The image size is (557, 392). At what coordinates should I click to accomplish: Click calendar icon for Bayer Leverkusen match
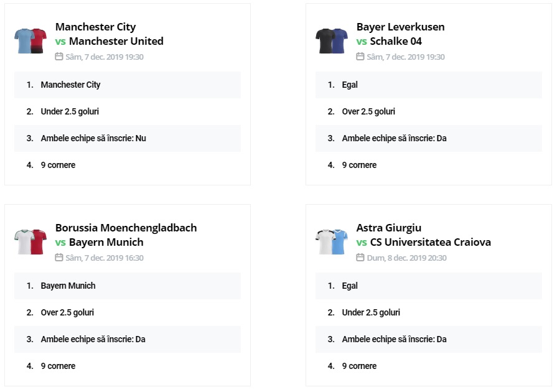360,57
